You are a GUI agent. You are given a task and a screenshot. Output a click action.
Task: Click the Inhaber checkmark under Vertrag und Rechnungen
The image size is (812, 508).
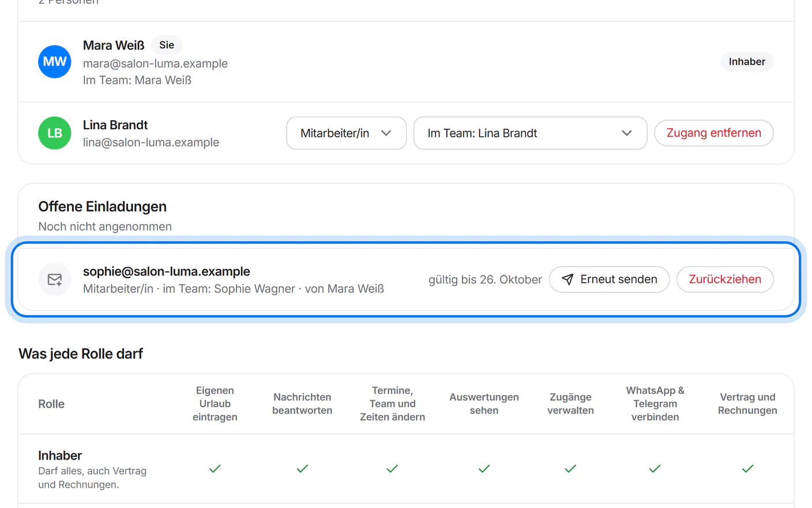747,469
